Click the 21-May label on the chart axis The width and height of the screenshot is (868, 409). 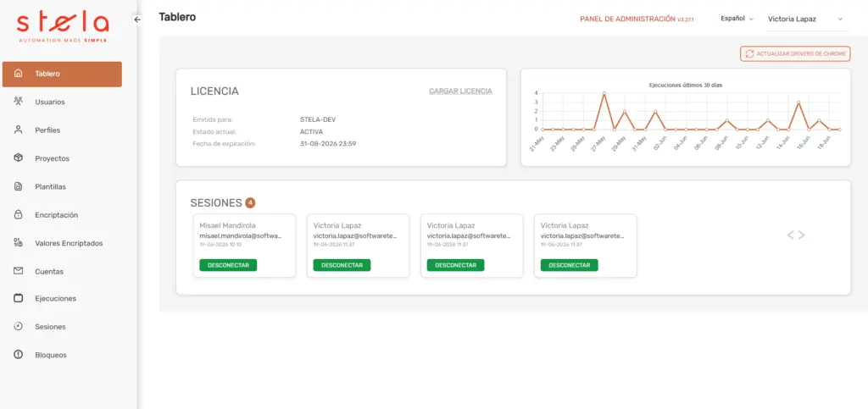click(x=536, y=144)
